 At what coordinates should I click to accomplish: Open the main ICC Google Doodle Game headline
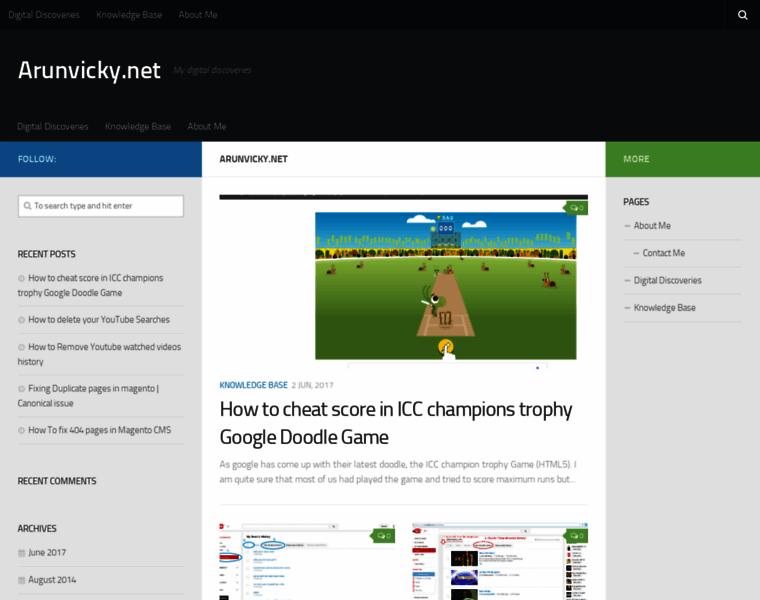pos(396,423)
